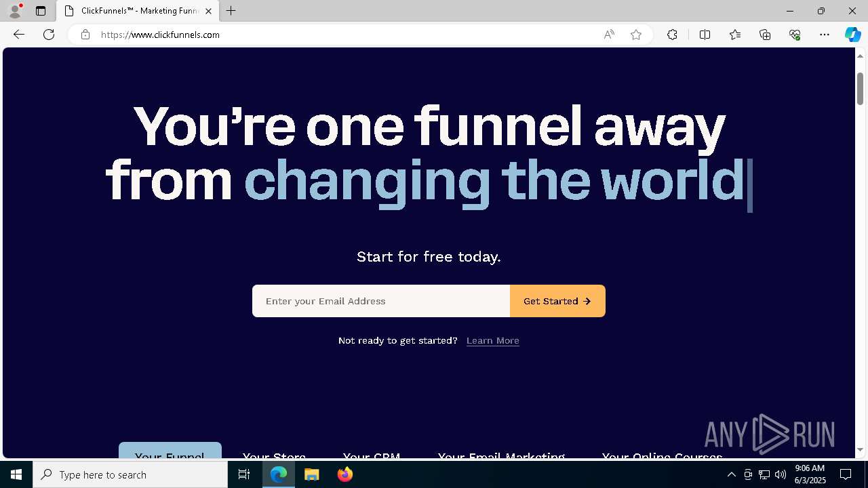Click the Start for free today text
The image size is (868, 488).
click(x=429, y=257)
